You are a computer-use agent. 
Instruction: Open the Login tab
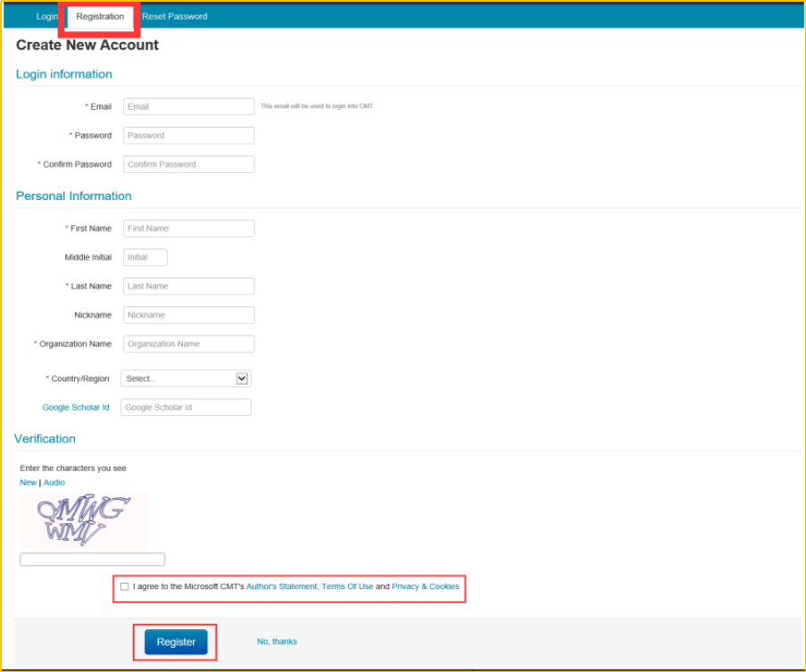(46, 16)
